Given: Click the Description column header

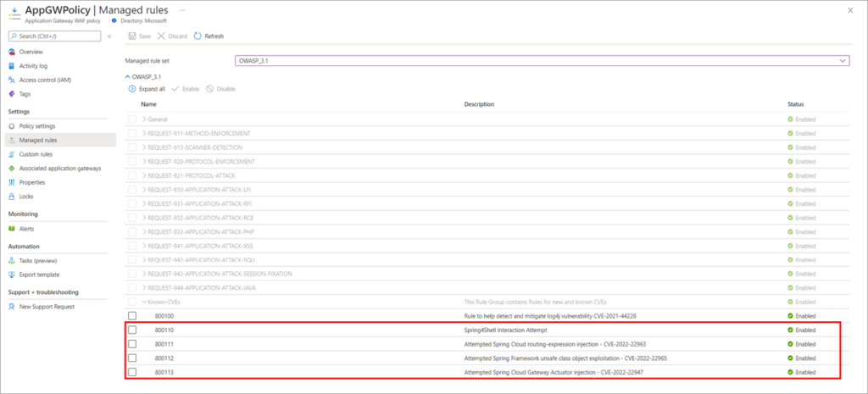Looking at the screenshot, I should click(479, 104).
